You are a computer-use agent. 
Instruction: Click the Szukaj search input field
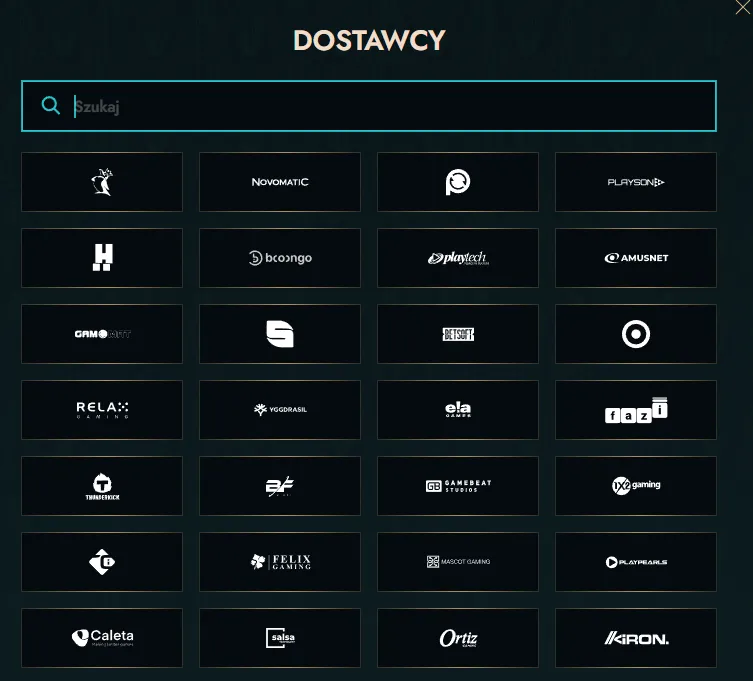(369, 106)
